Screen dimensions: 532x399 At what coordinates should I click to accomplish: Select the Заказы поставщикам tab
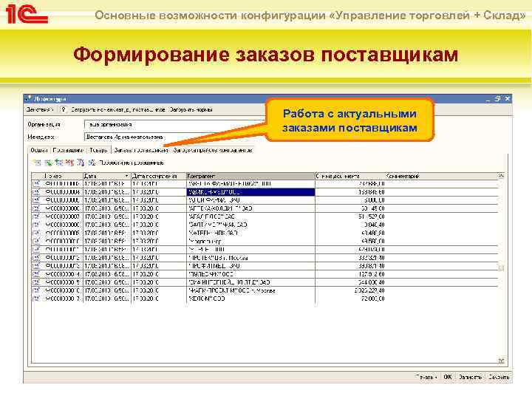point(141,150)
